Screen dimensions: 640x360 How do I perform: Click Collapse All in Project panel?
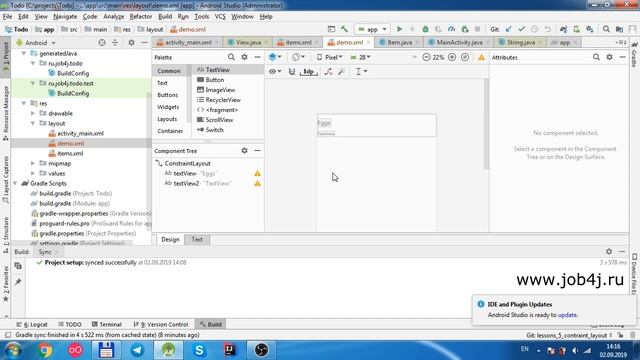click(x=115, y=42)
